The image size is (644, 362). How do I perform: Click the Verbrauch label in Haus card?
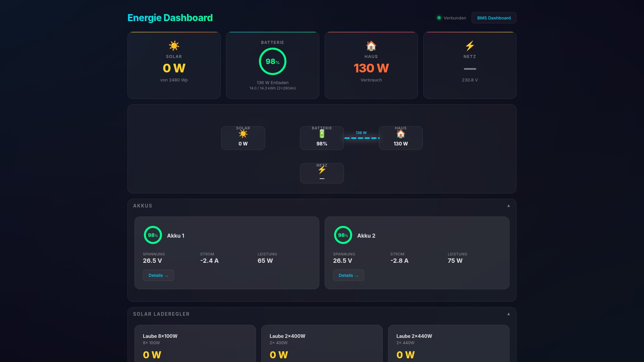click(x=371, y=80)
